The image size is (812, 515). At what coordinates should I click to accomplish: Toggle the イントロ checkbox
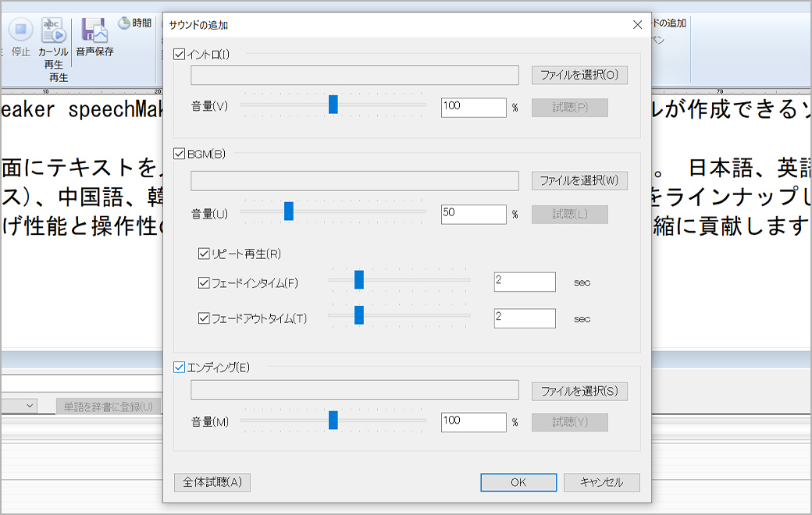[x=180, y=55]
